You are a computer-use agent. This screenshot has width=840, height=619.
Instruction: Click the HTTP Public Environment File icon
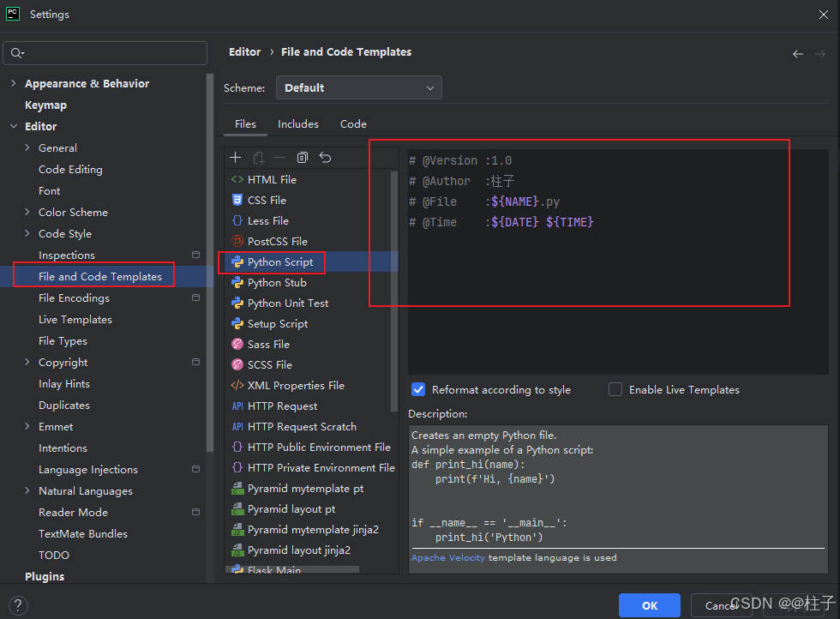[x=237, y=447]
